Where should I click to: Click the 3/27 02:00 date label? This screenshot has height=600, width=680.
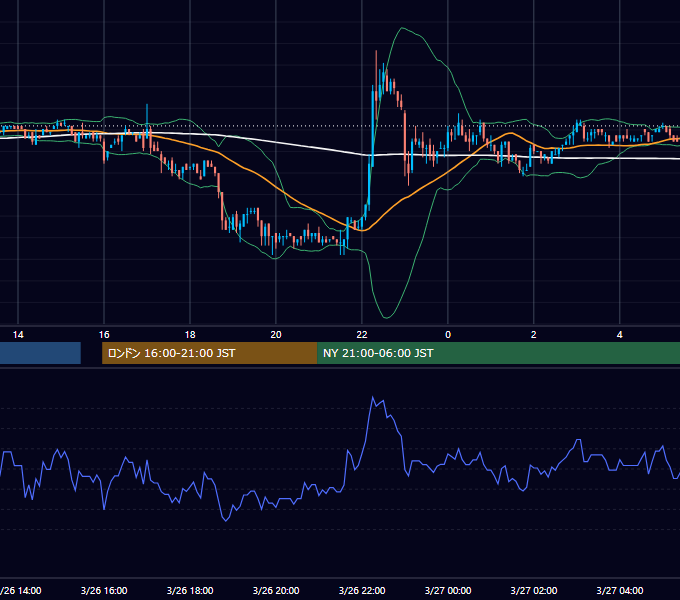[x=533, y=590]
